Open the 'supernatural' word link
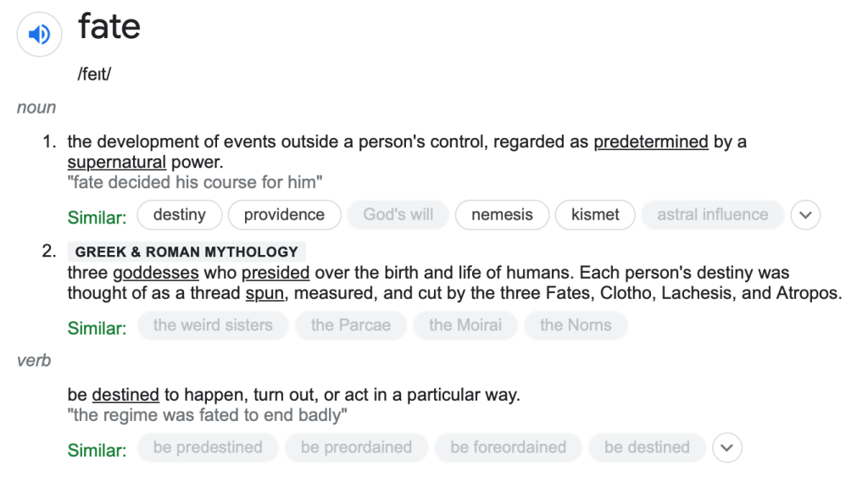The height and width of the screenshot is (482, 868). (117, 162)
